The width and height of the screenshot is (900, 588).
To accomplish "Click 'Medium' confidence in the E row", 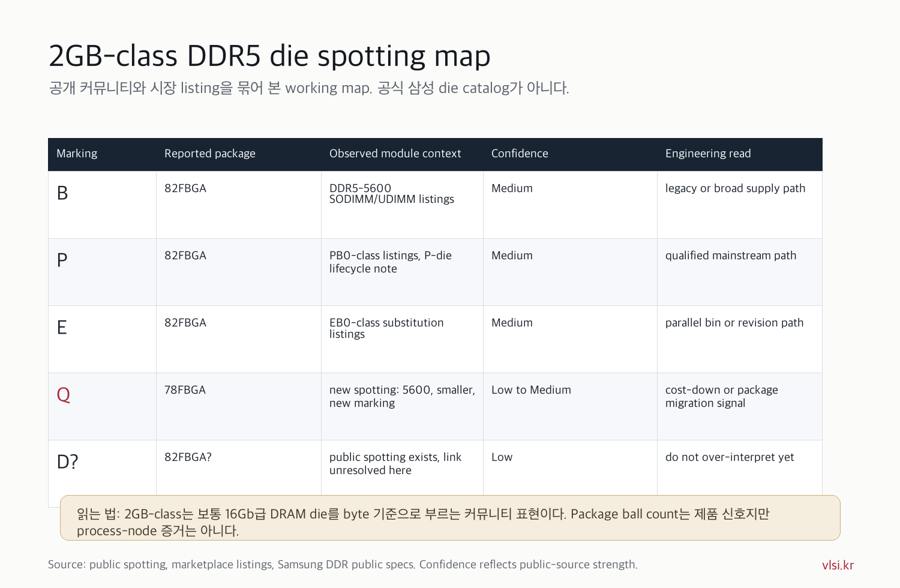I will (512, 323).
